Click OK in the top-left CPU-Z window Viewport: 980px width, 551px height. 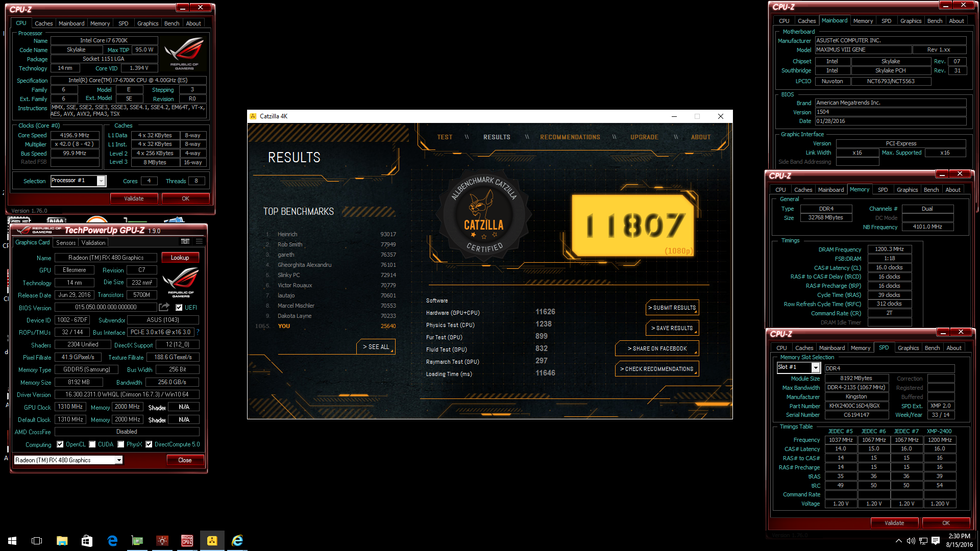185,198
